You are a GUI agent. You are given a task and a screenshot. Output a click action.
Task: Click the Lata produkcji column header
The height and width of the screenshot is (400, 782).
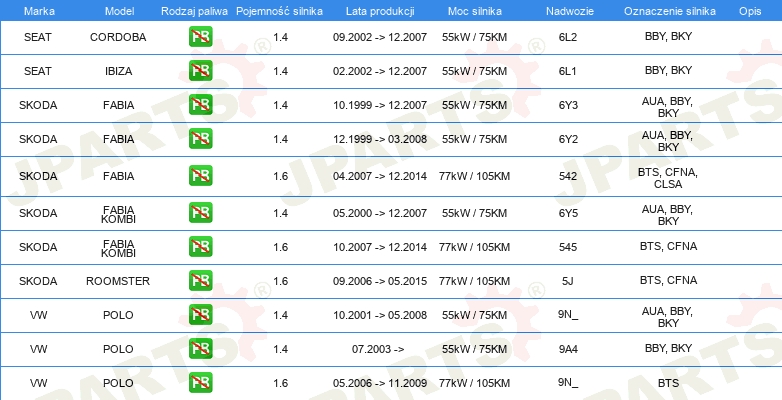coord(380,11)
